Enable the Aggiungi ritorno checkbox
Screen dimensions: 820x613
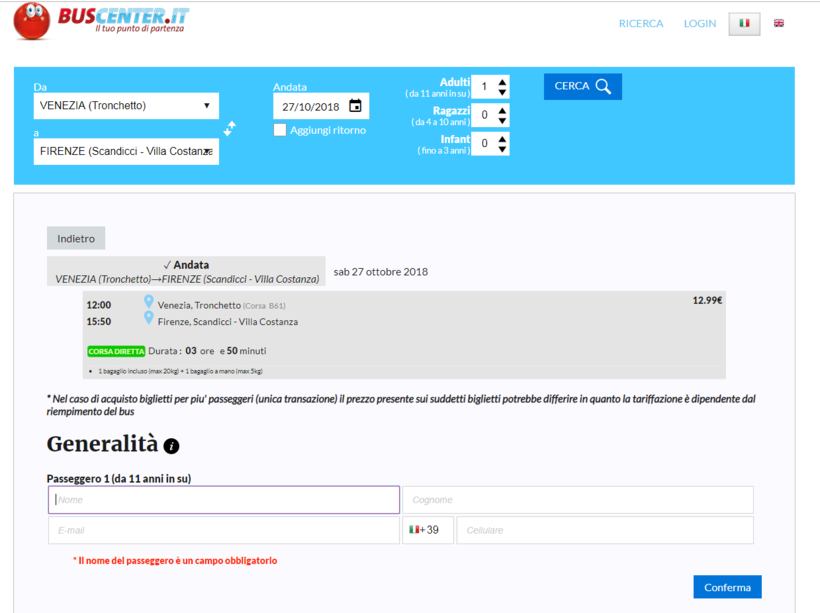tap(280, 130)
